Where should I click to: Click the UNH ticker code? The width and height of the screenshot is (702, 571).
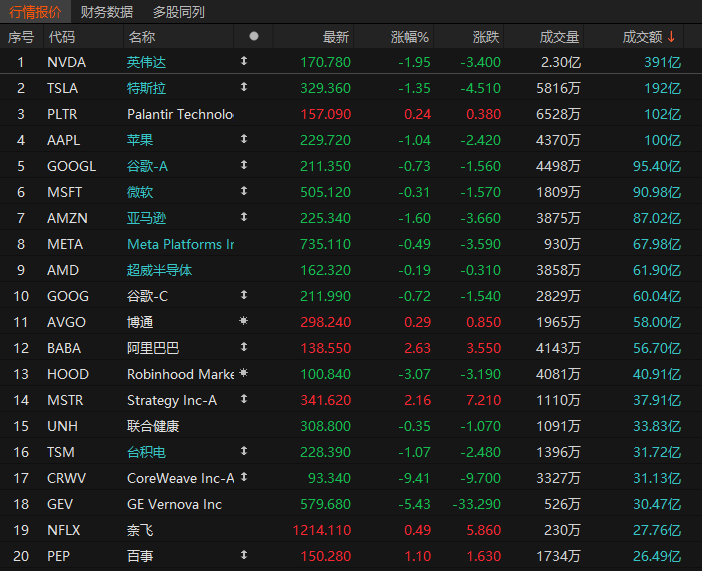[x=62, y=426]
